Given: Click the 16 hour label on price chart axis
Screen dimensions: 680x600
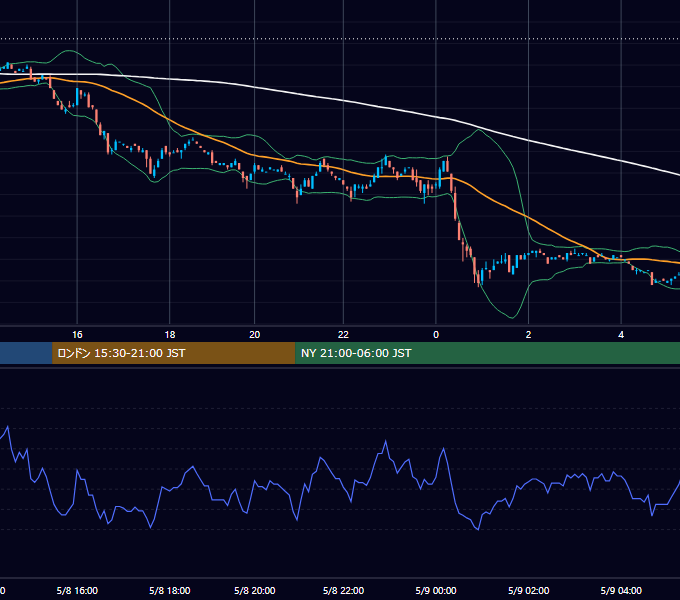Looking at the screenshot, I should 77,335.
